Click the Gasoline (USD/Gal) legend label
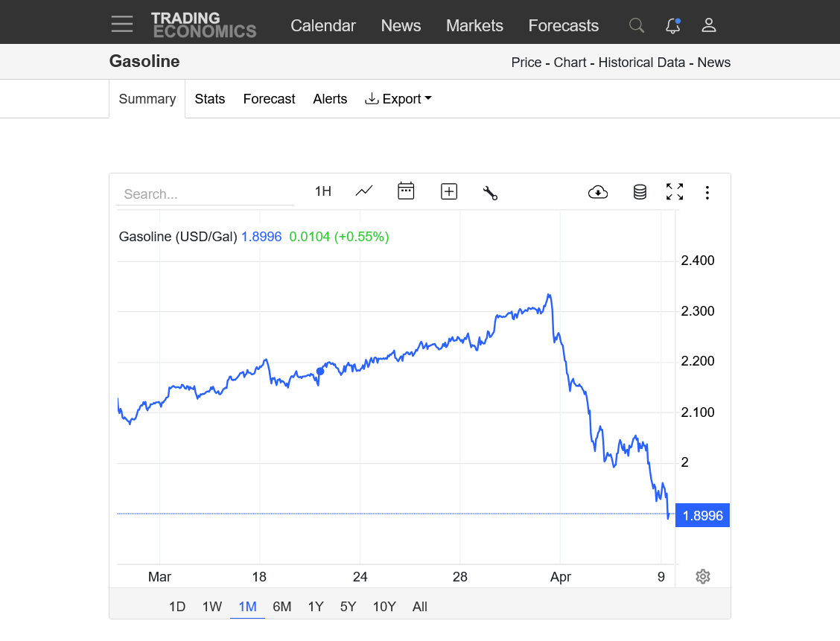This screenshot has height=641, width=840. click(178, 237)
